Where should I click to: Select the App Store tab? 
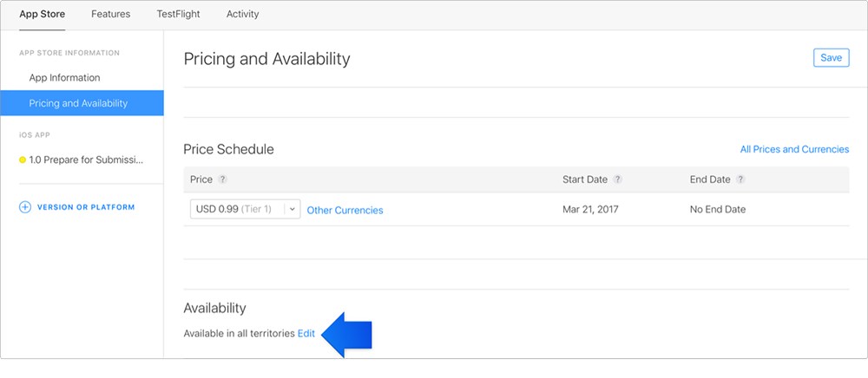click(42, 15)
